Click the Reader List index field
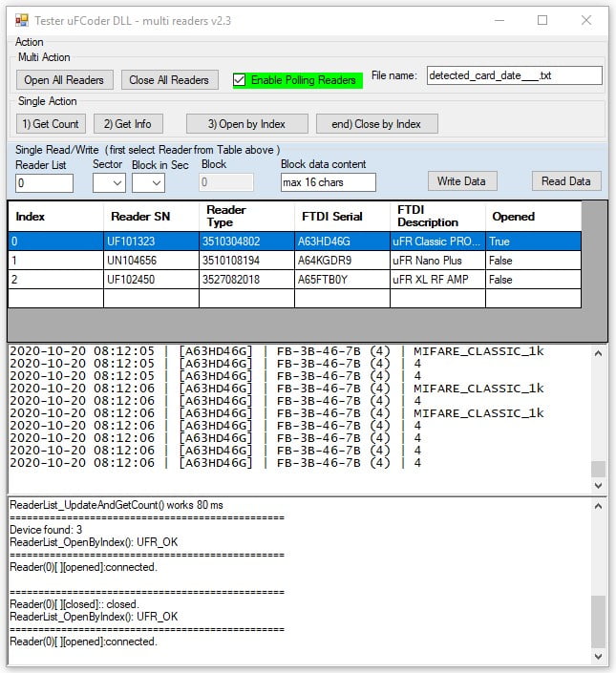The image size is (616, 673). tap(44, 182)
